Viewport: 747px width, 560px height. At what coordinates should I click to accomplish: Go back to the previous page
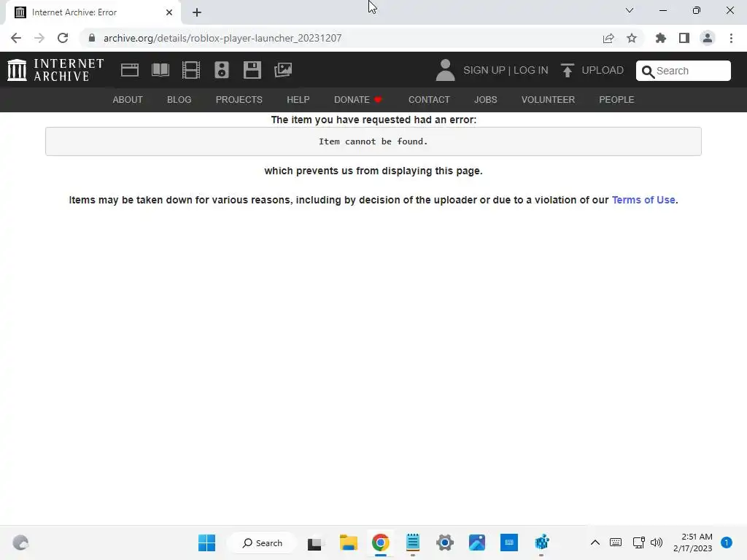(x=16, y=38)
